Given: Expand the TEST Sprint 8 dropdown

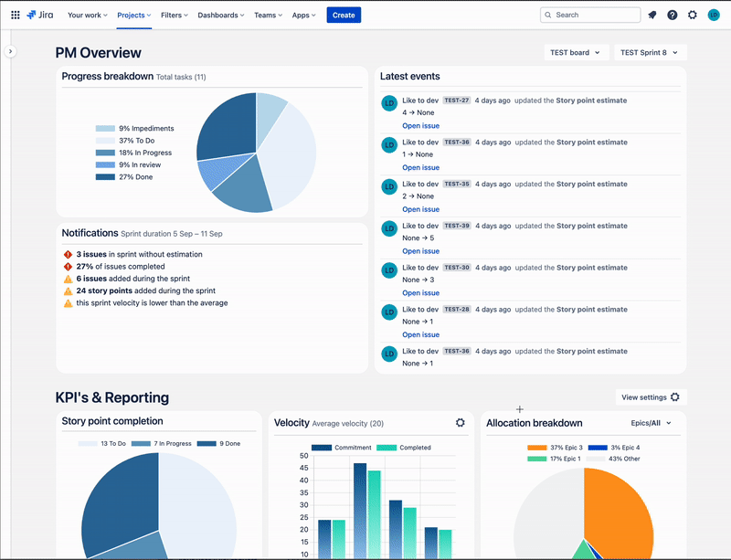Looking at the screenshot, I should 651,52.
